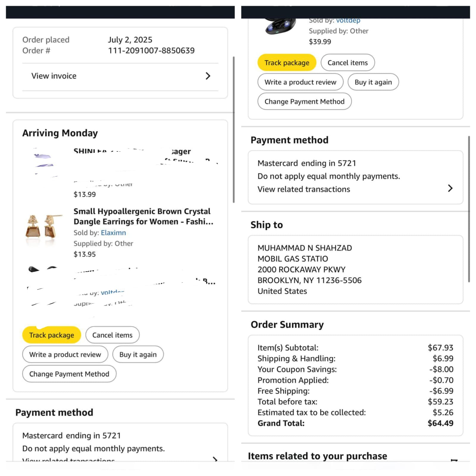
Task: Open the voltdep seller link at top right
Action: (348, 21)
